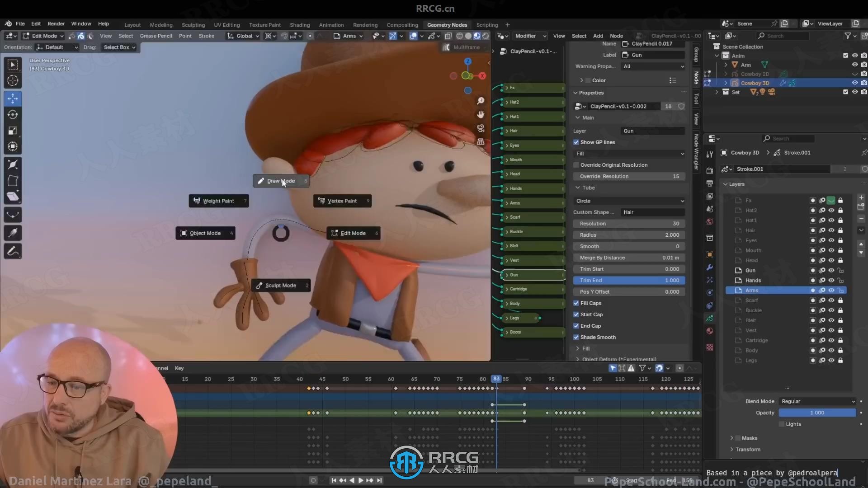Activate the Transform tool
This screenshot has width=868, height=488.
click(x=13, y=146)
